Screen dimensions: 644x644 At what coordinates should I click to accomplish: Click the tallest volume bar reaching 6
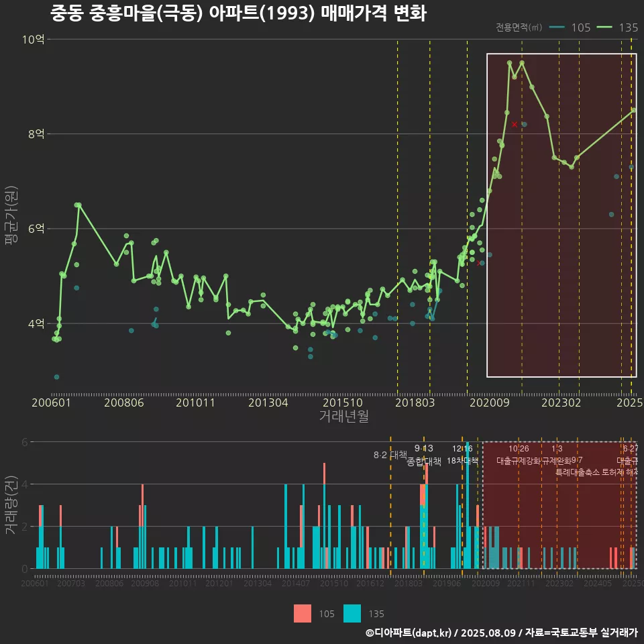[468, 505]
